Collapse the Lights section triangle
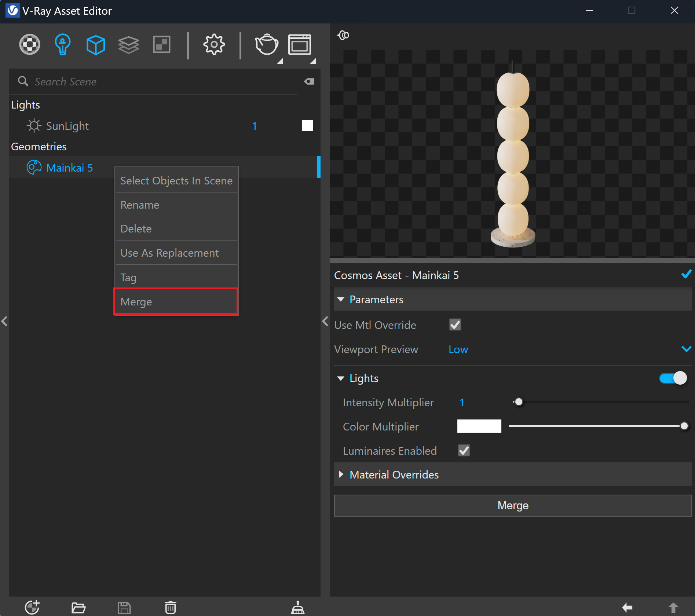This screenshot has height=616, width=695. [341, 378]
